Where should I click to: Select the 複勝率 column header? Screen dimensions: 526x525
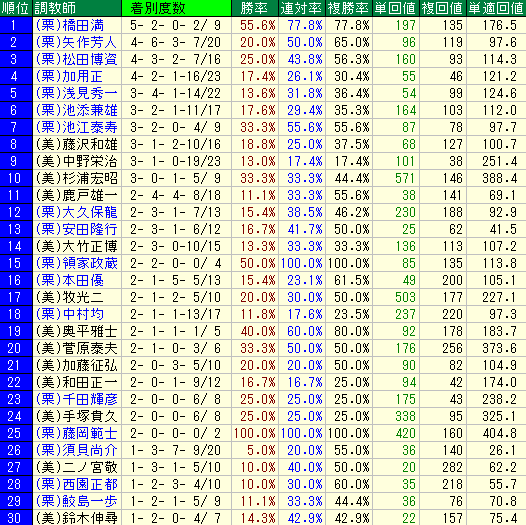click(349, 8)
